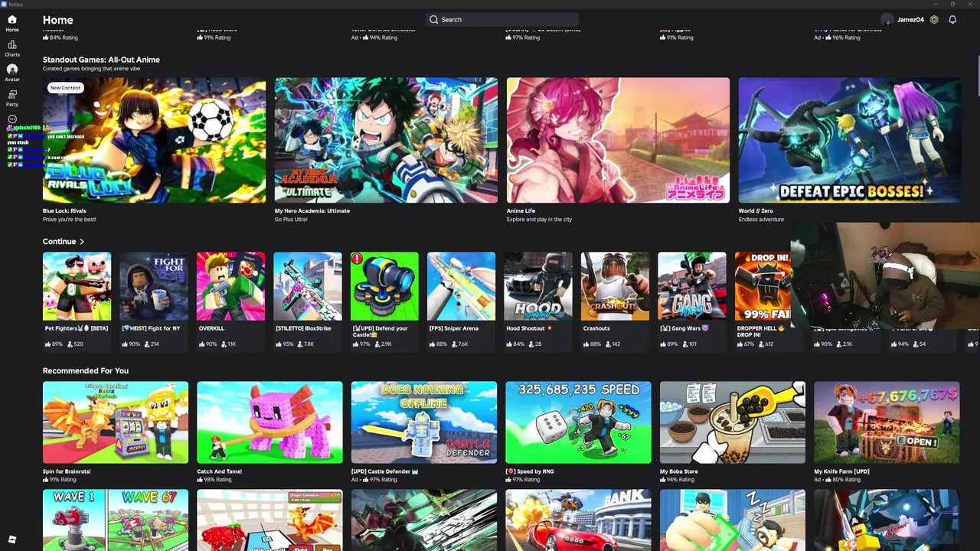Click the magnifier icon in search bar
980x551 pixels.
click(x=434, y=19)
